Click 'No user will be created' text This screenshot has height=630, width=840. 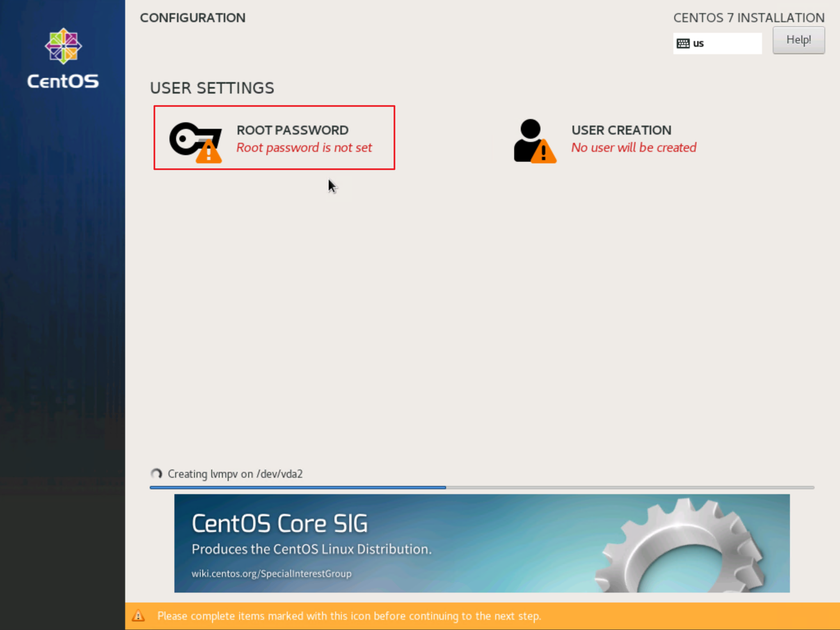(x=634, y=148)
